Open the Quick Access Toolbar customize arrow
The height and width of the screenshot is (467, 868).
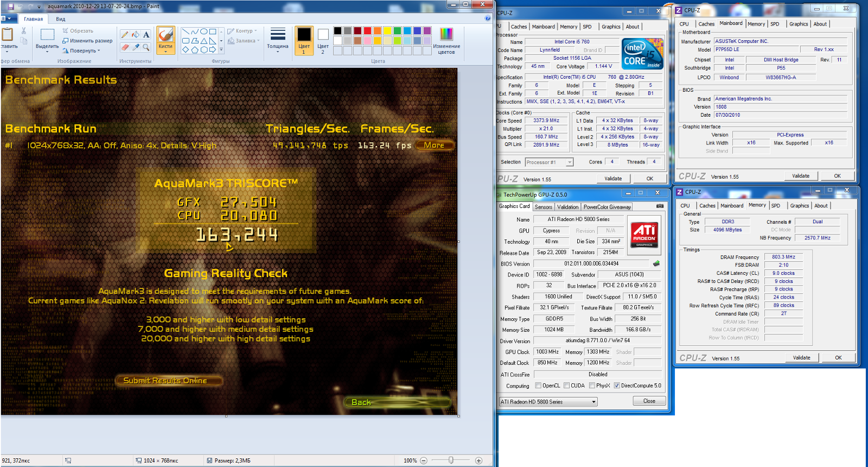pos(39,7)
